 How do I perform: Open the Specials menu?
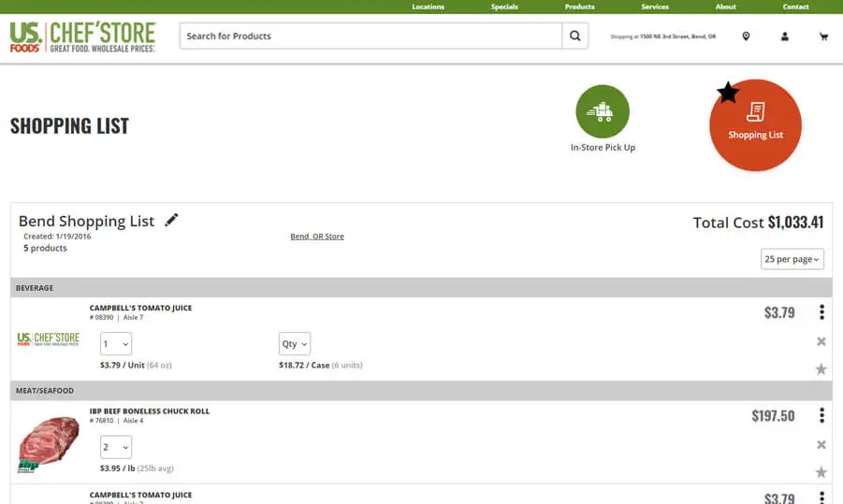coord(504,7)
